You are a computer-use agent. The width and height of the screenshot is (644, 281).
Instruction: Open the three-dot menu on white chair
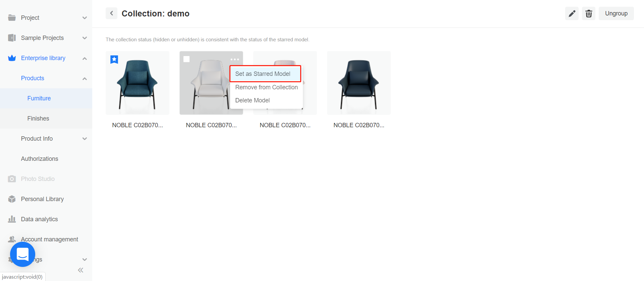coord(235,59)
